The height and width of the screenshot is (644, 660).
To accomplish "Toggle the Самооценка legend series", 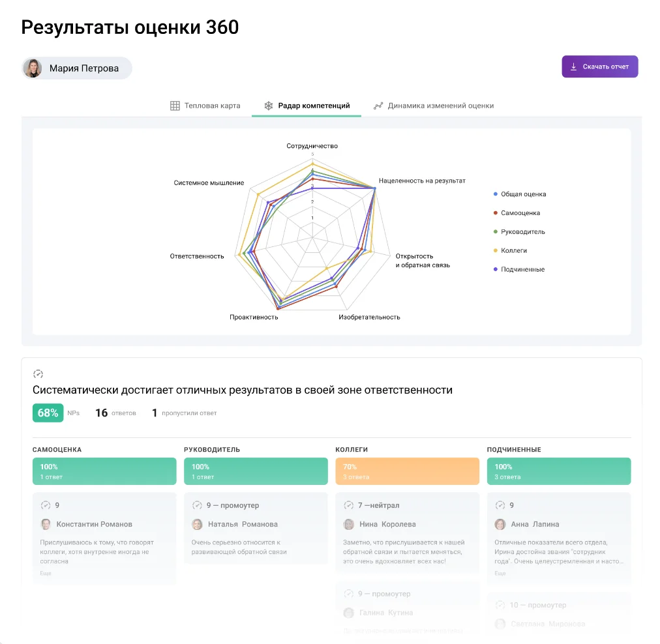I will tap(520, 213).
